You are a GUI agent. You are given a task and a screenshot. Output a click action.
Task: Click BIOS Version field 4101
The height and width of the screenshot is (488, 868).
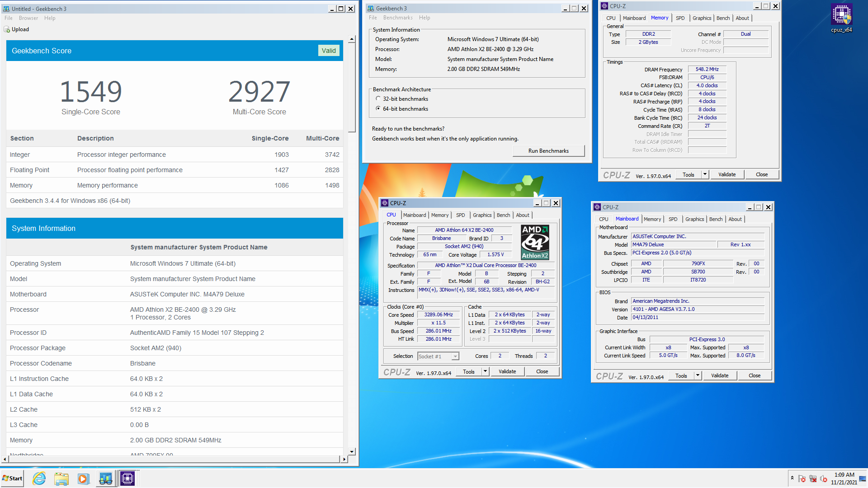coord(698,309)
